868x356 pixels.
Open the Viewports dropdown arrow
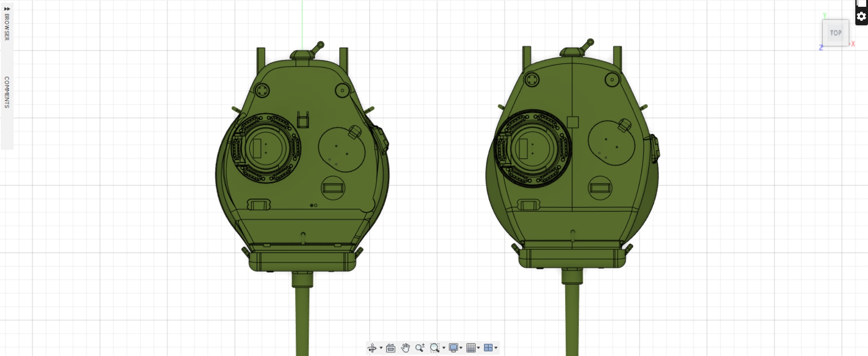pos(496,348)
